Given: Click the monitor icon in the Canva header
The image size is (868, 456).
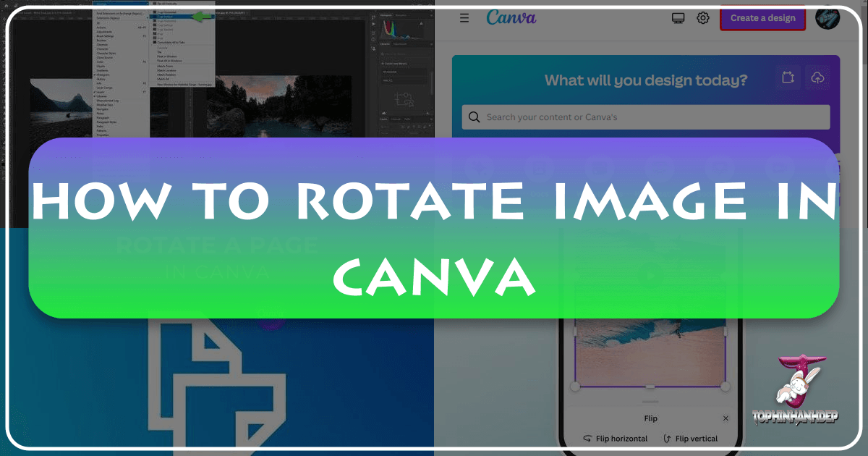Looking at the screenshot, I should pos(678,17).
